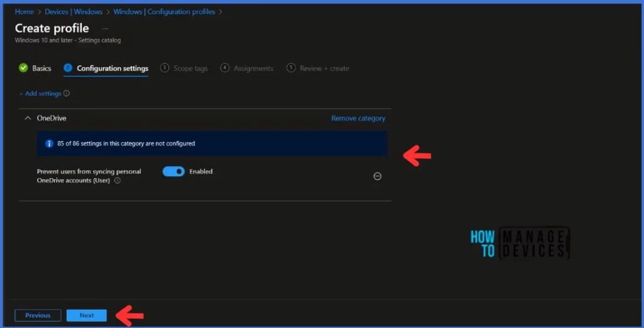Collapse the OneDrive category chevron
The width and height of the screenshot is (644, 328).
(28, 118)
